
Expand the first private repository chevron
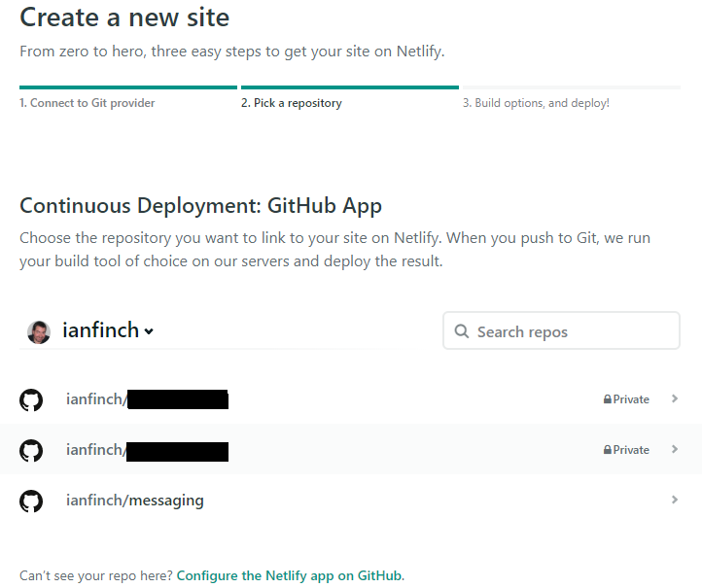point(674,398)
